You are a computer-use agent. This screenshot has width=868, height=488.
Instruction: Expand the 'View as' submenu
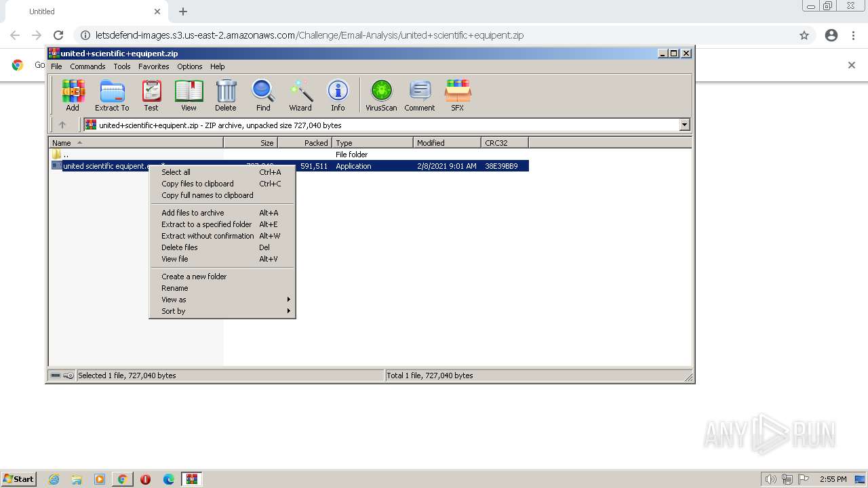[x=222, y=300]
